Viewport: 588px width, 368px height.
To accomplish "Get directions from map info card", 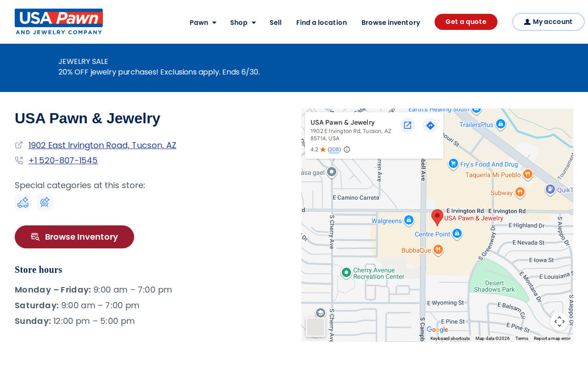I will (x=430, y=125).
